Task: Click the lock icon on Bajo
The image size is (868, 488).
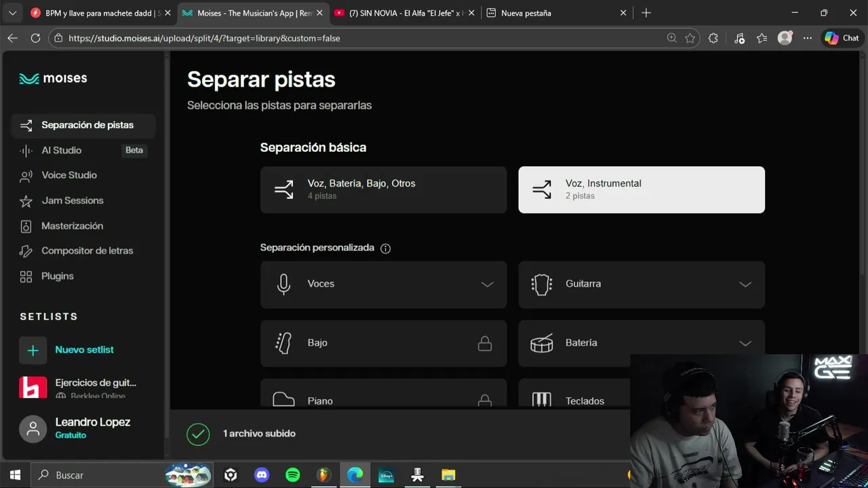Action: coord(484,344)
